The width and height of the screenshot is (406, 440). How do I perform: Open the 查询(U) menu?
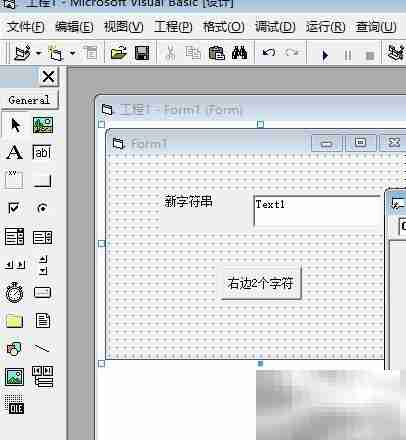pyautogui.click(x=376, y=27)
